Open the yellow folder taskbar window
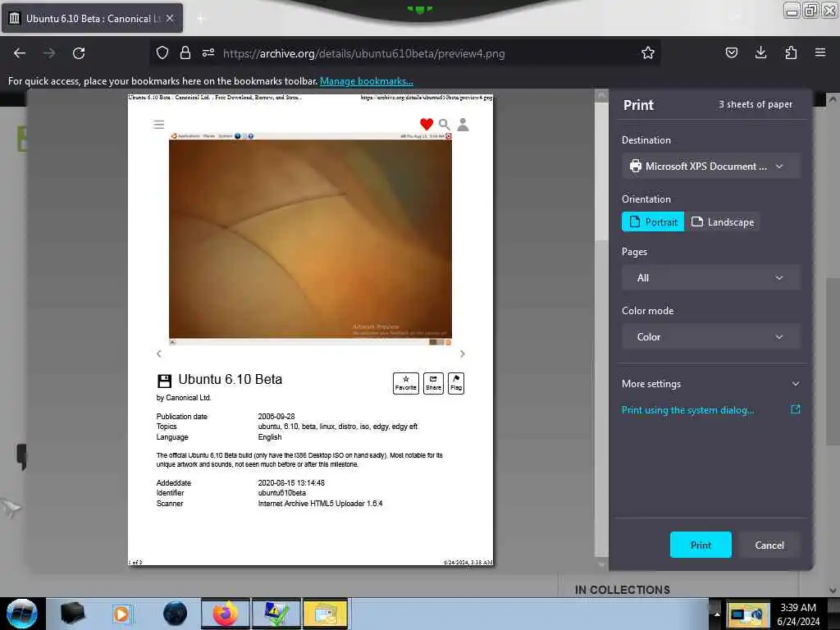 tap(325, 614)
